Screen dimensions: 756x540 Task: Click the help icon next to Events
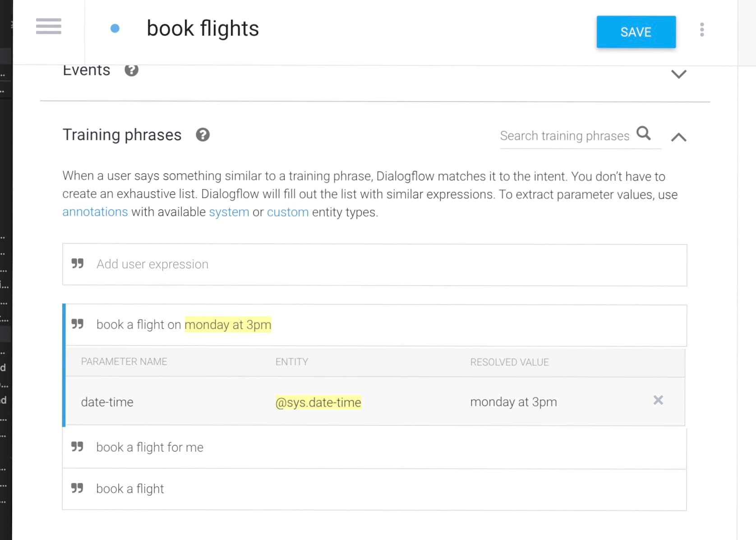coord(131,70)
